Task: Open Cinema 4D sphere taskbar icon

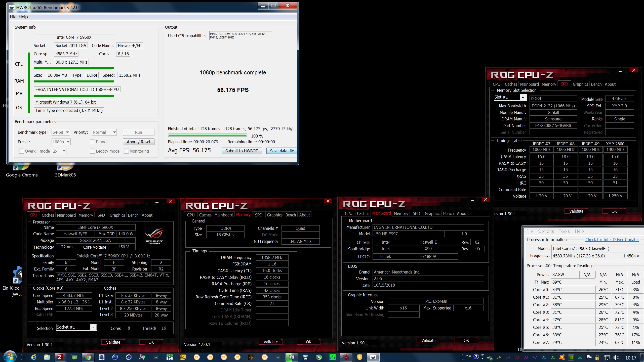Action: pos(129,357)
